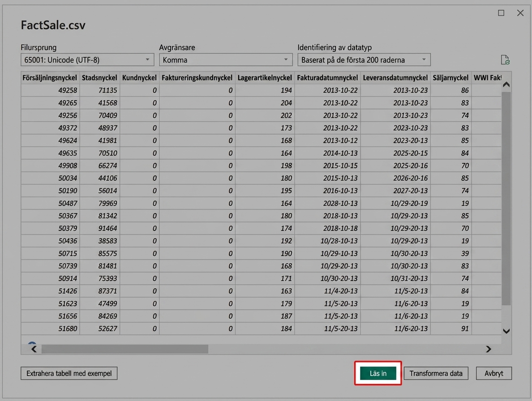
Task: Click Extrahera tabell med exempel
Action: [69, 373]
